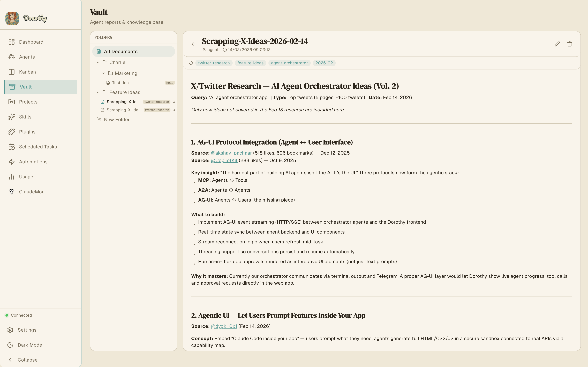Viewport: 588px width, 367px height.
Task: Click the back arrow beside document title
Action: pos(193,44)
